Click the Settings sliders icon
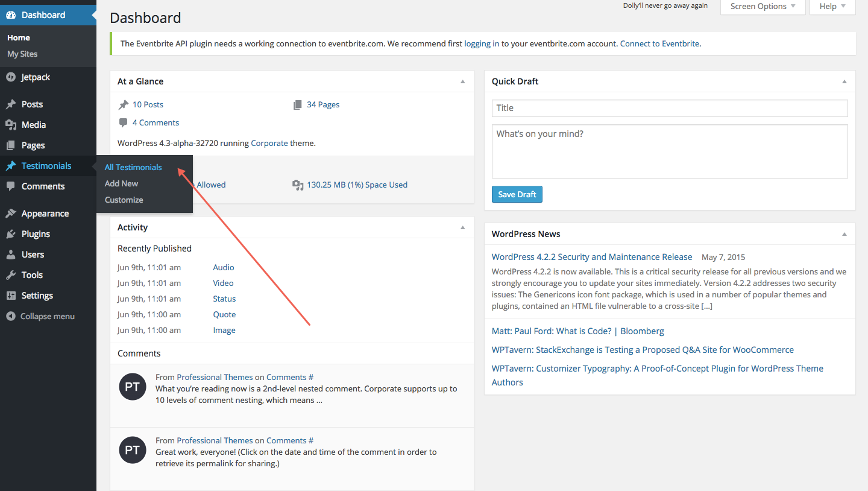The width and height of the screenshot is (868, 491). pos(11,296)
